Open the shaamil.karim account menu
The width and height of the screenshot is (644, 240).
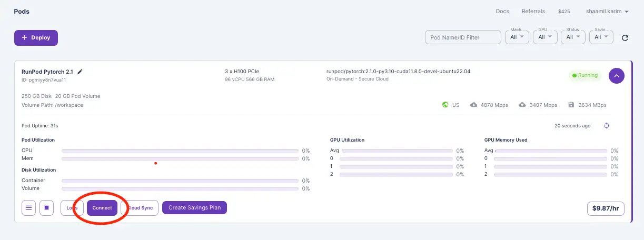click(x=607, y=12)
